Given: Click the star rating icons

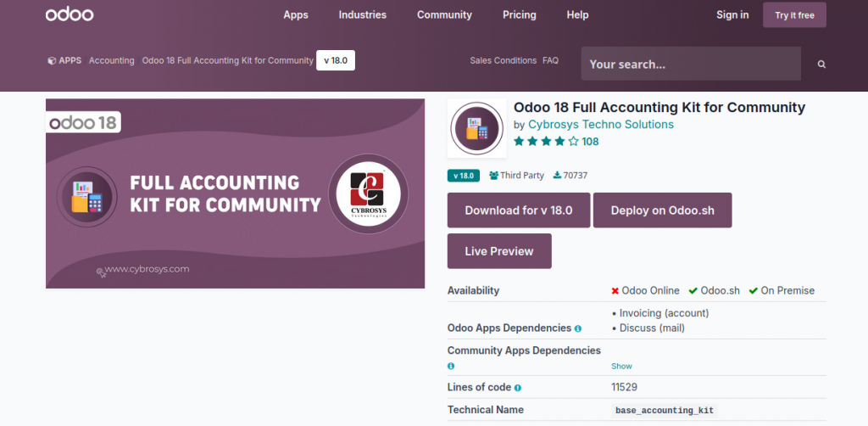Looking at the screenshot, I should tap(546, 142).
